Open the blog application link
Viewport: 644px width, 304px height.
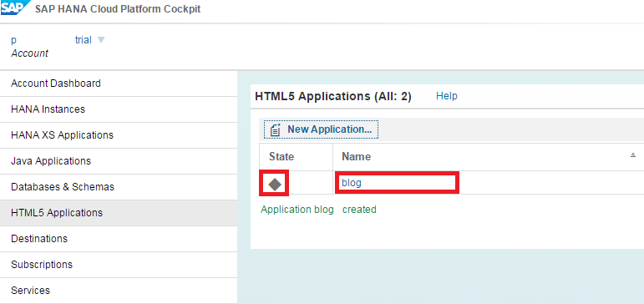point(352,183)
